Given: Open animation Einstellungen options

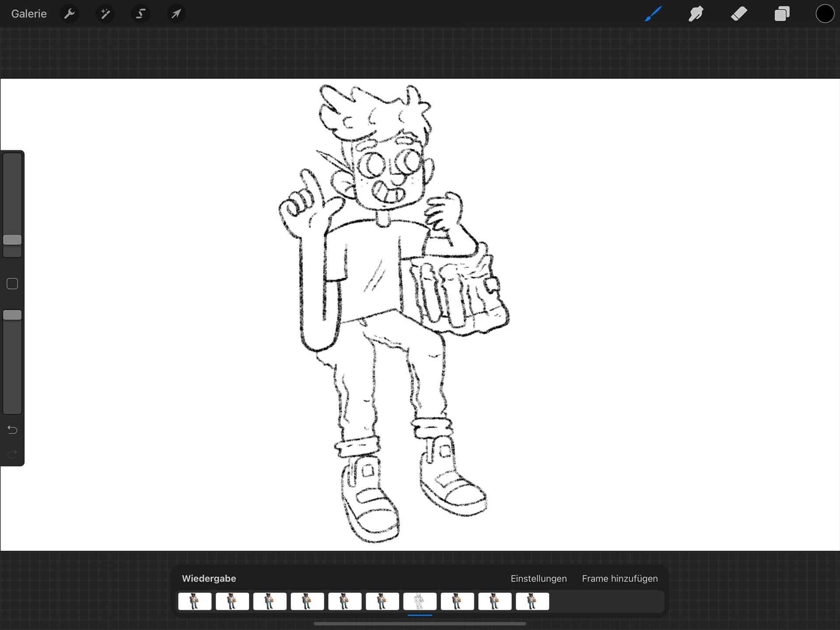Looking at the screenshot, I should coord(539,578).
